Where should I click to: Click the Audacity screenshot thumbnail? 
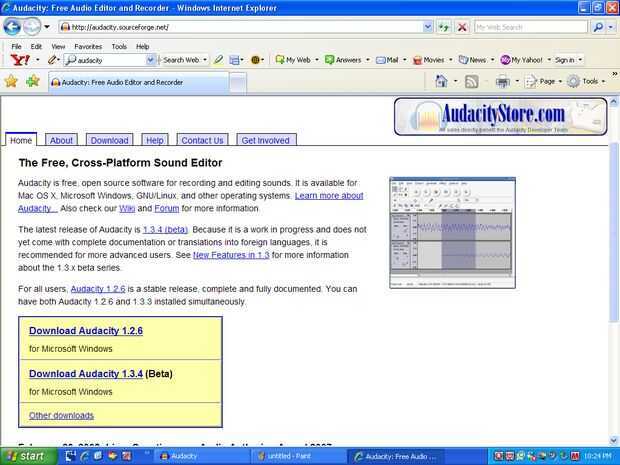click(x=452, y=233)
